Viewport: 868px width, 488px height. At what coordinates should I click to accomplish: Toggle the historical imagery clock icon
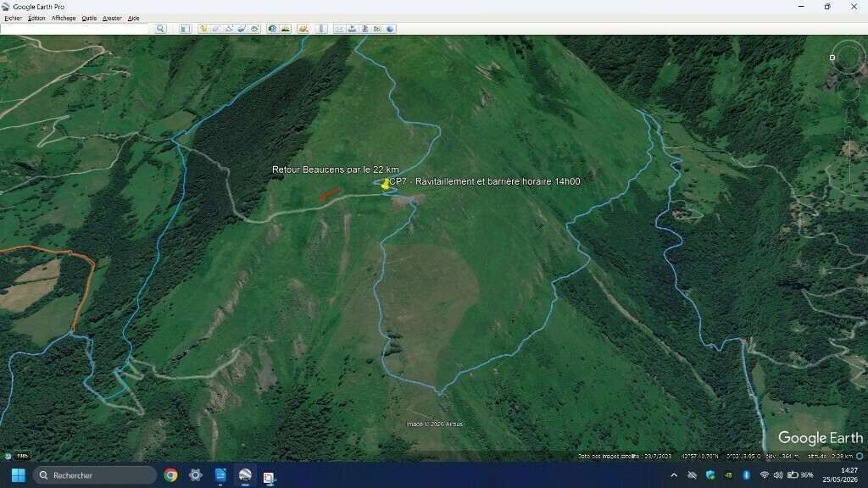pyautogui.click(x=272, y=29)
